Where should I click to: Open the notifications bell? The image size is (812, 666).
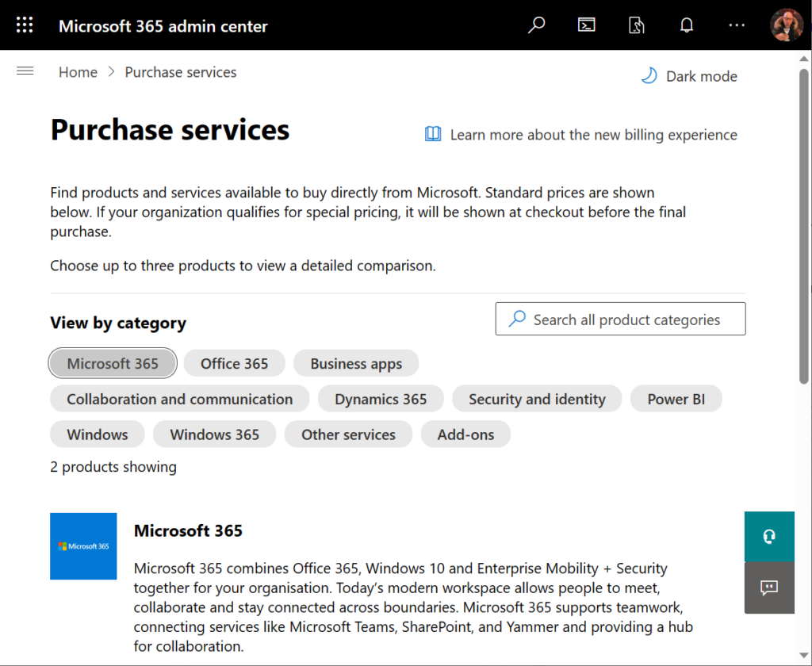click(x=687, y=25)
